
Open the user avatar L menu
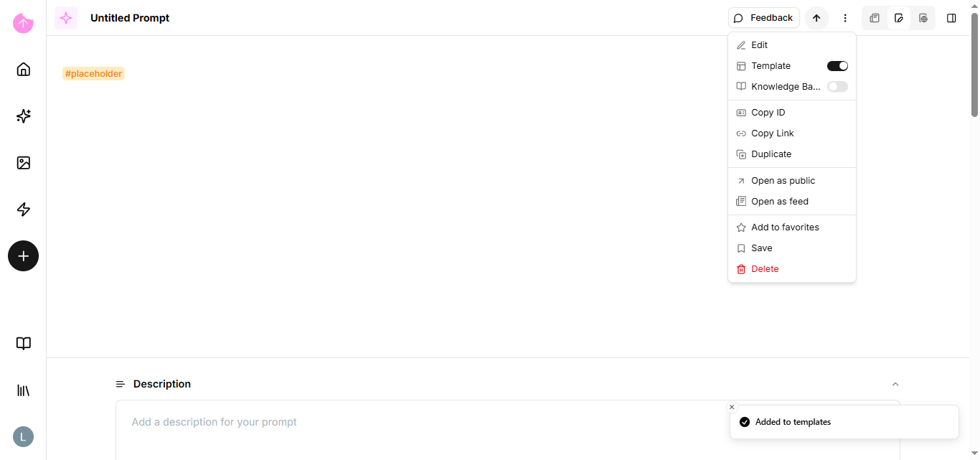click(24, 436)
